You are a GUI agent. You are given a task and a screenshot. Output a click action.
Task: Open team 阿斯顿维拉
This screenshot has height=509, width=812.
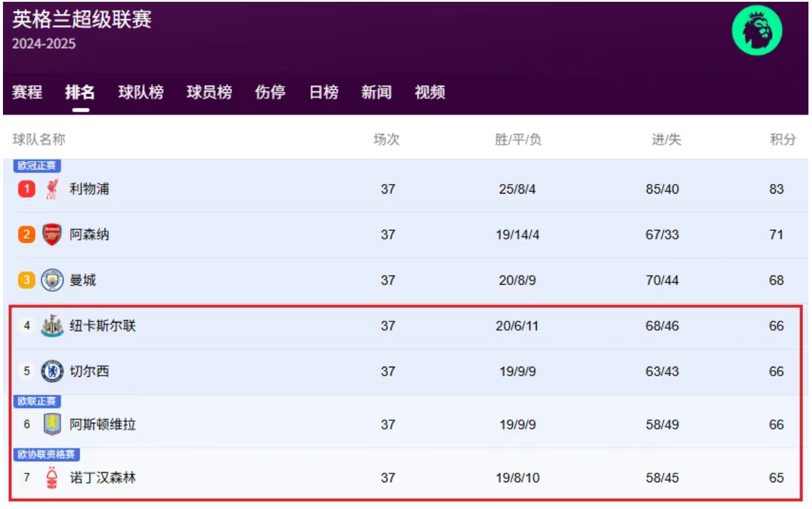(103, 424)
